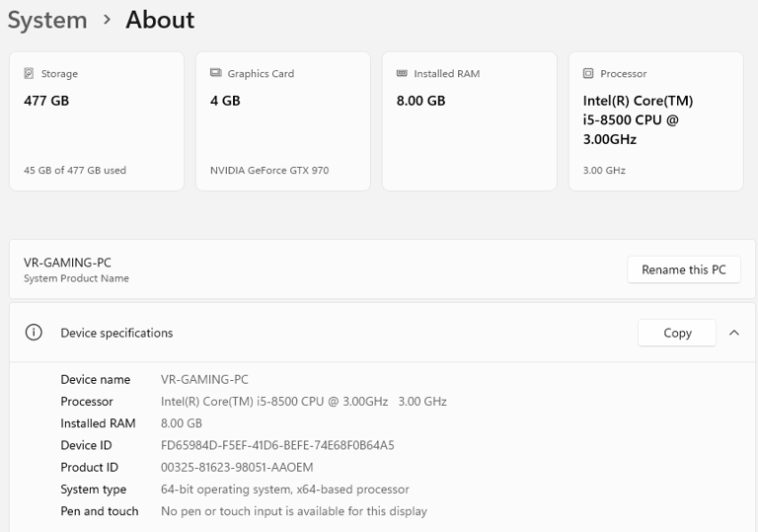This screenshot has width=758, height=532.
Task: Click the VR-GAMING-PC system product name
Action: tap(68, 263)
